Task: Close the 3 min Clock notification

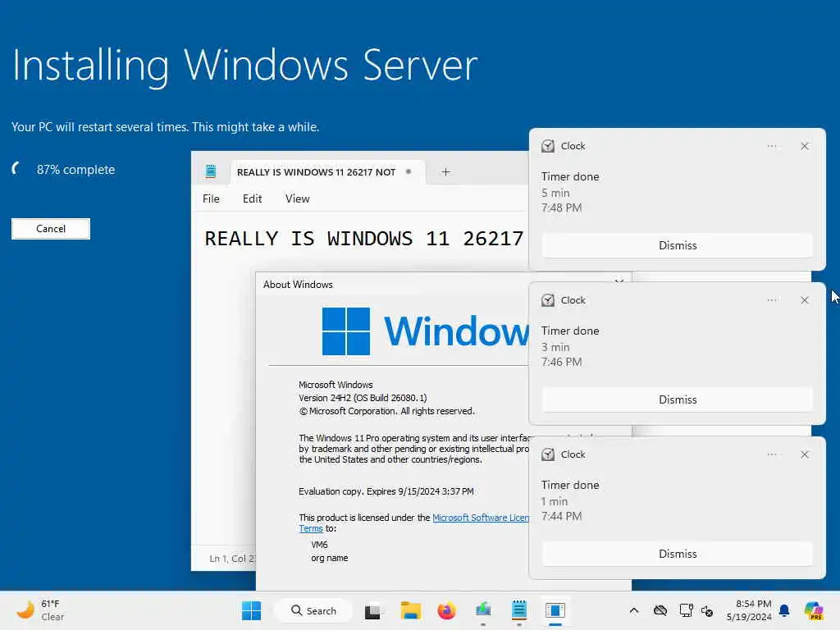Action: tap(805, 300)
